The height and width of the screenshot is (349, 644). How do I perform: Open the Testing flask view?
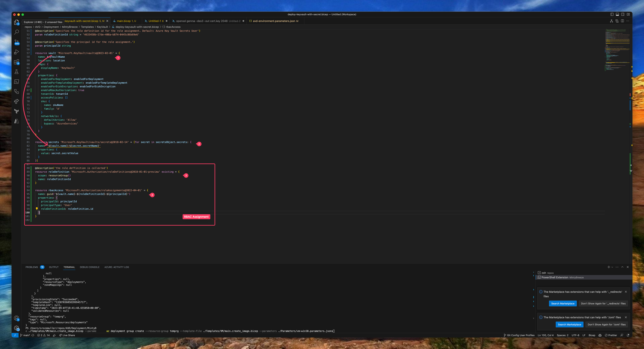16,72
